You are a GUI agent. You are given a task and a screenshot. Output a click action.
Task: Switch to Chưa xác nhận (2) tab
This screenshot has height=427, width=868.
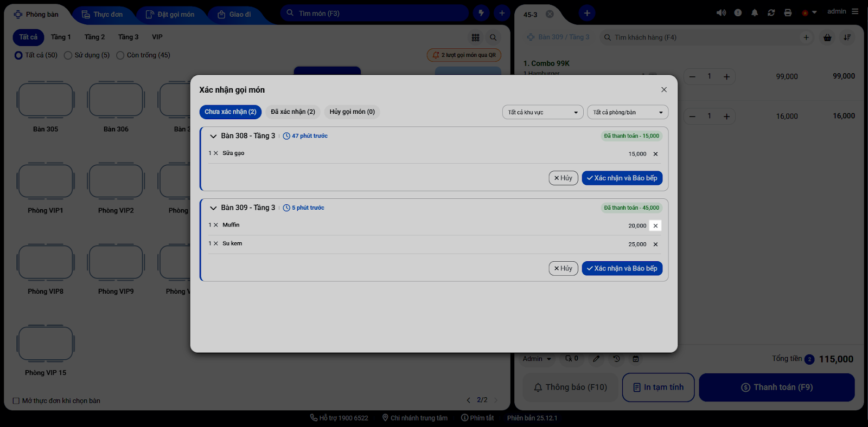tap(231, 112)
